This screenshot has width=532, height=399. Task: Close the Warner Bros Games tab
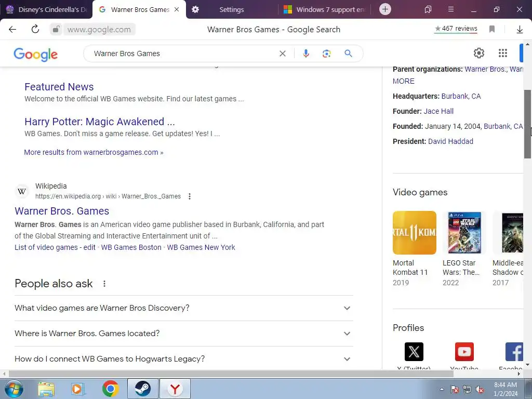click(x=177, y=9)
